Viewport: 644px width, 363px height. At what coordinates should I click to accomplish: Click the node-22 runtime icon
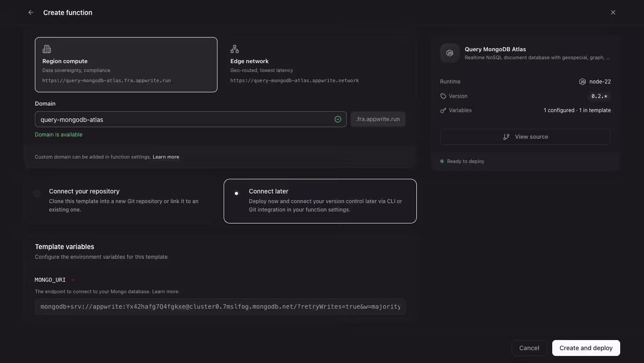click(x=582, y=82)
